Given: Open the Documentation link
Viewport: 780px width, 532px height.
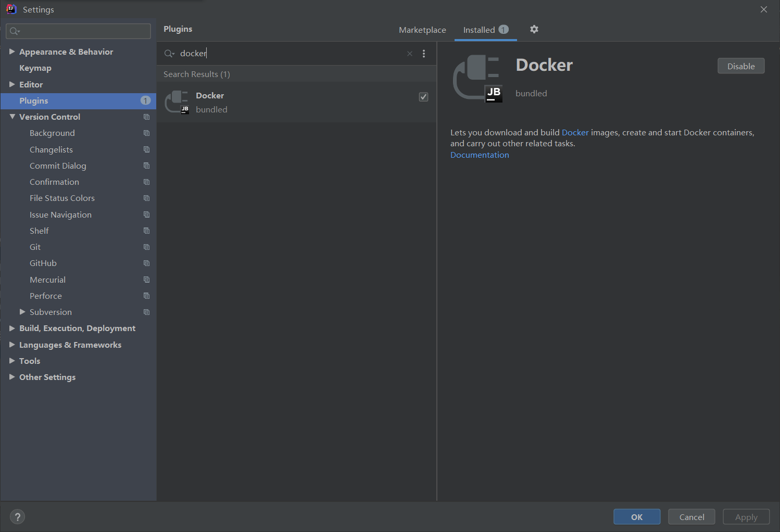Looking at the screenshot, I should pyautogui.click(x=480, y=155).
